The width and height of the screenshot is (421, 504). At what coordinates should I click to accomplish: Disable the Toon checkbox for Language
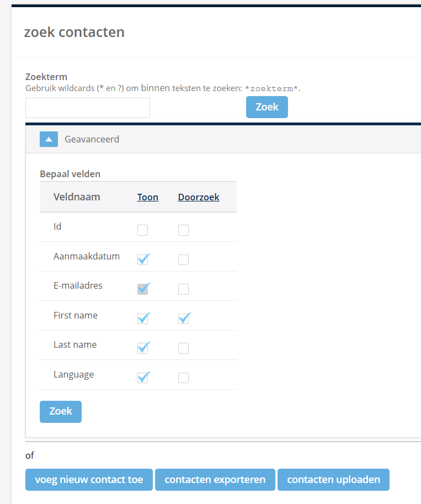click(143, 378)
